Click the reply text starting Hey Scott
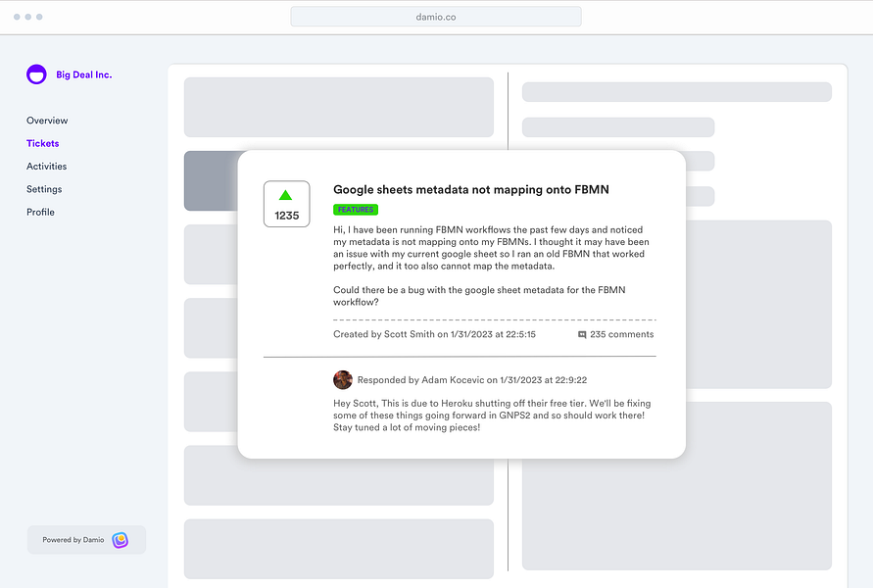The height and width of the screenshot is (588, 873). pos(492,416)
